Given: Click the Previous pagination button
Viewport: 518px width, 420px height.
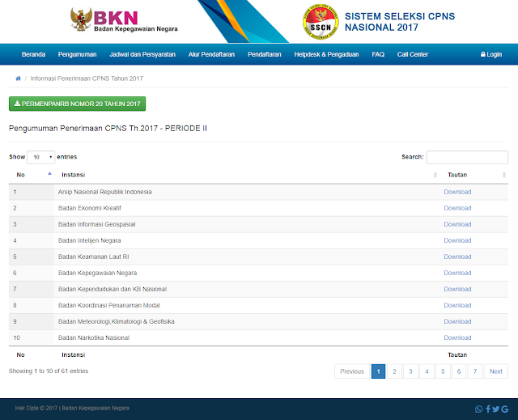Looking at the screenshot, I should coord(352,371).
